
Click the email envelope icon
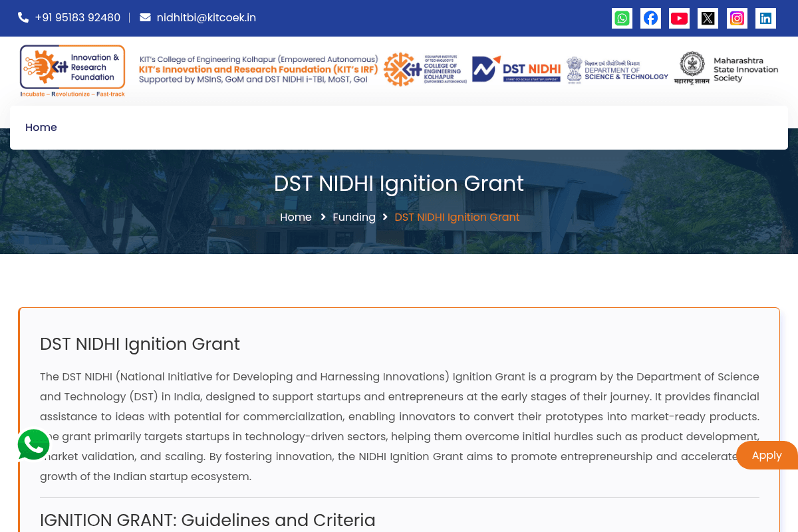click(145, 17)
